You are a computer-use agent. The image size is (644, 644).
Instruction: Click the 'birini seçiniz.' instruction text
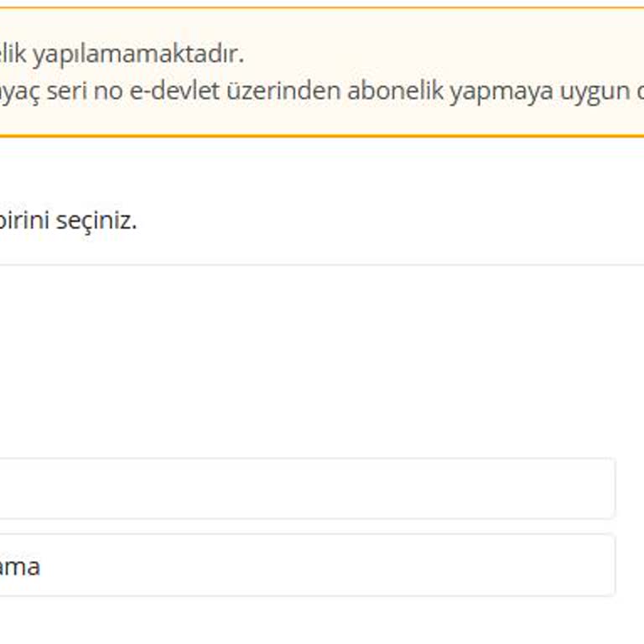coord(67,221)
